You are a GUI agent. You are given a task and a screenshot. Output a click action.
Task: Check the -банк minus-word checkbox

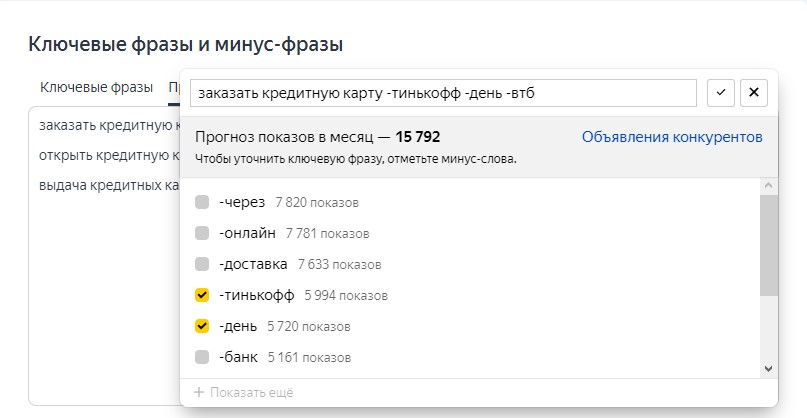point(202,358)
